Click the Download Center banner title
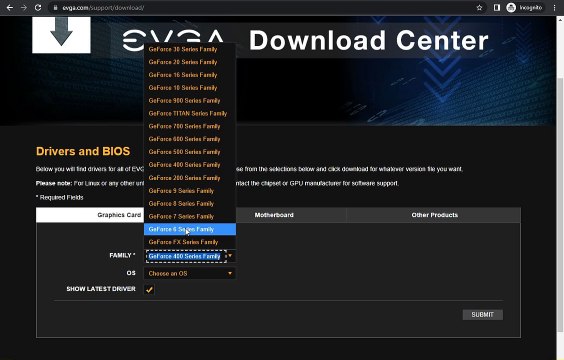This screenshot has width=564, height=360. tap(368, 40)
